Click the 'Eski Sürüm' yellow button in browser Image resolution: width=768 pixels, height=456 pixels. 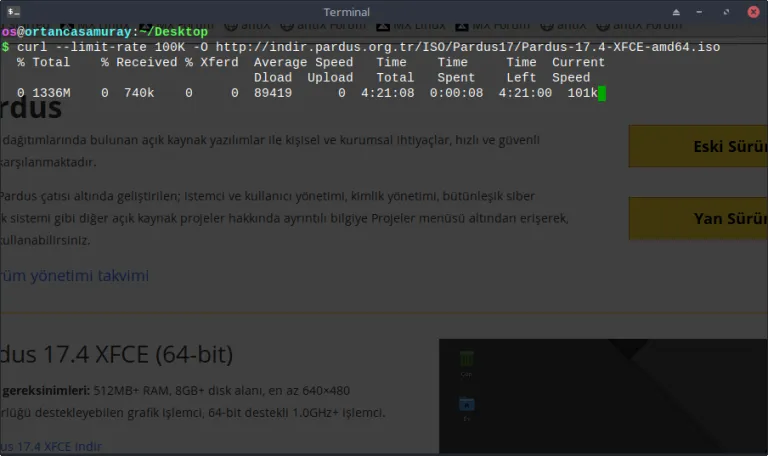coord(698,146)
